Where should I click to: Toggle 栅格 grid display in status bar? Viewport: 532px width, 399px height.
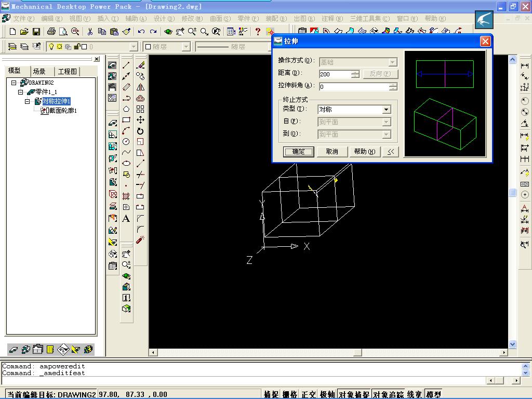coord(290,394)
